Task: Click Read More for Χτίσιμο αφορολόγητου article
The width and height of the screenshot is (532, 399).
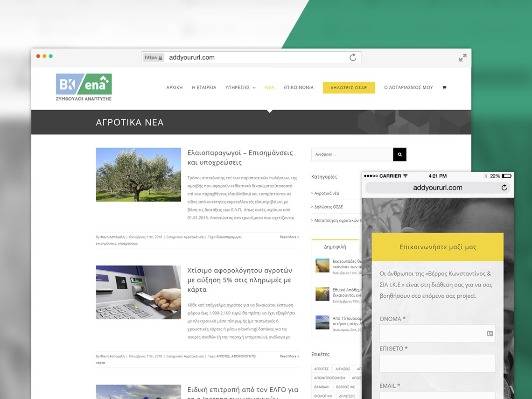Action: (289, 356)
